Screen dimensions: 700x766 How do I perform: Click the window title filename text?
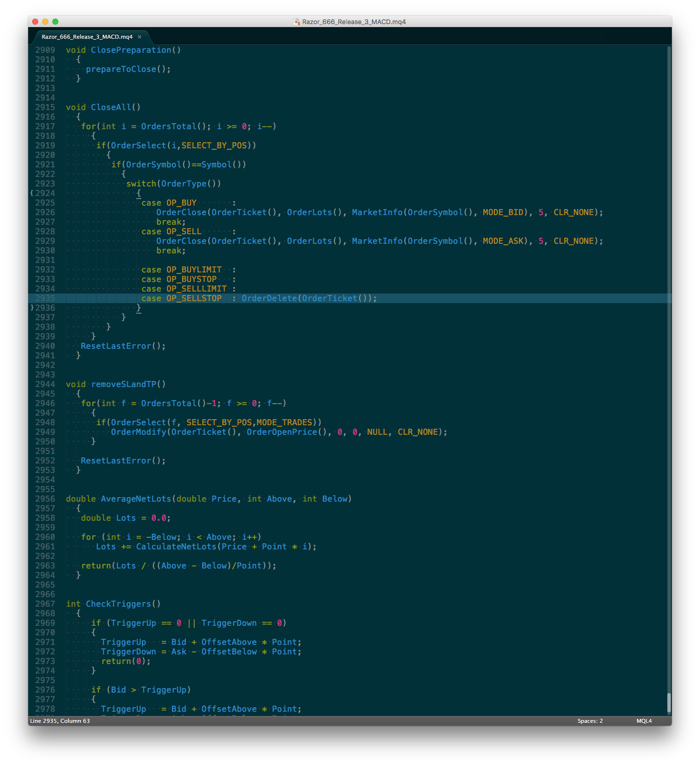[x=354, y=22]
